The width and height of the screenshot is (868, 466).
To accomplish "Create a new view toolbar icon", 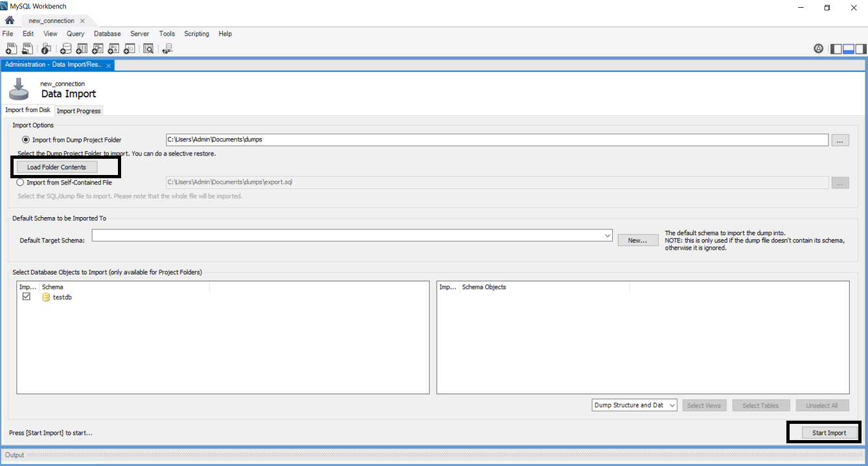I will (x=98, y=49).
